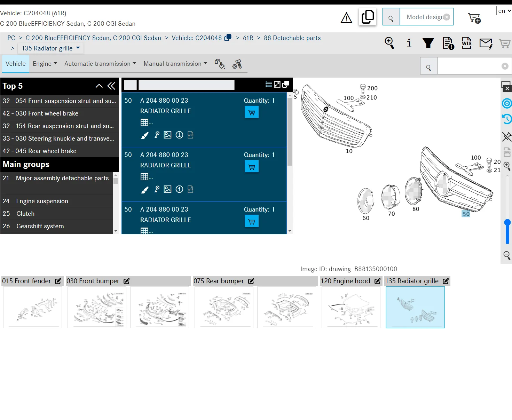Image resolution: width=512 pixels, height=420 pixels.
Task: Select main group 25 Clutch
Action: (x=57, y=214)
